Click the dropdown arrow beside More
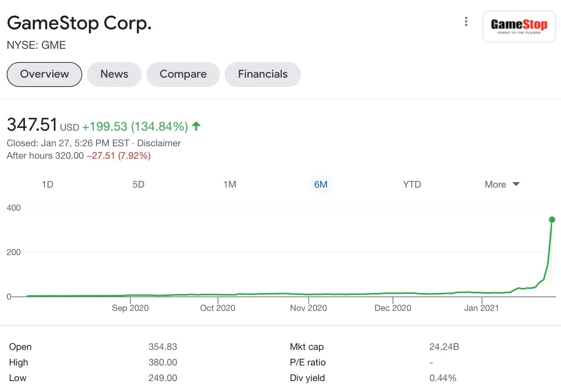The height and width of the screenshot is (392, 561). click(x=516, y=184)
